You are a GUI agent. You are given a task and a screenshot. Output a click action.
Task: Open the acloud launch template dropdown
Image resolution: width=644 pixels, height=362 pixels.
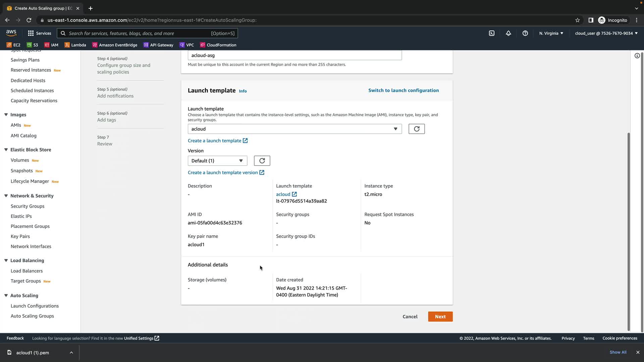pyautogui.click(x=294, y=129)
